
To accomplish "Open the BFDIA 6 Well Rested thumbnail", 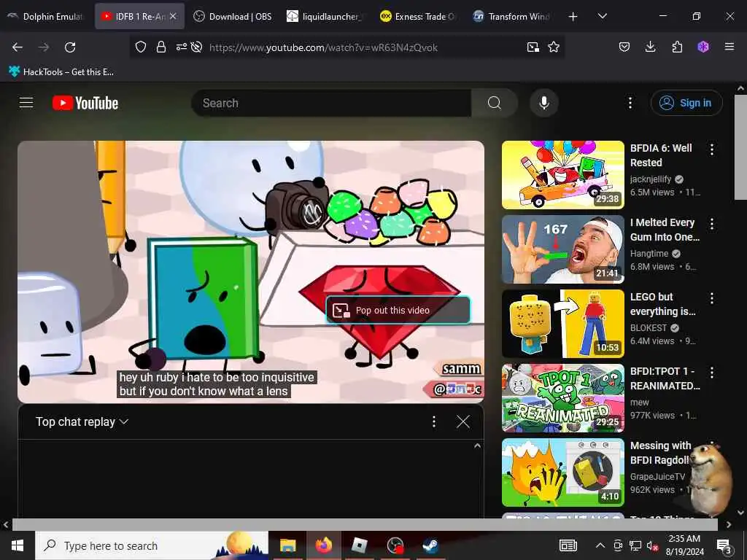I will (x=562, y=175).
